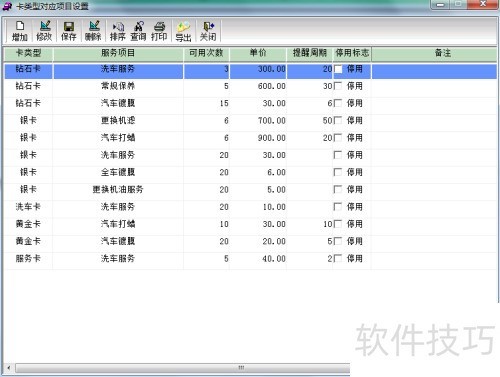Click the 修改 (Modify) toolbar icon
The height and width of the screenshot is (377, 500).
[x=44, y=31]
